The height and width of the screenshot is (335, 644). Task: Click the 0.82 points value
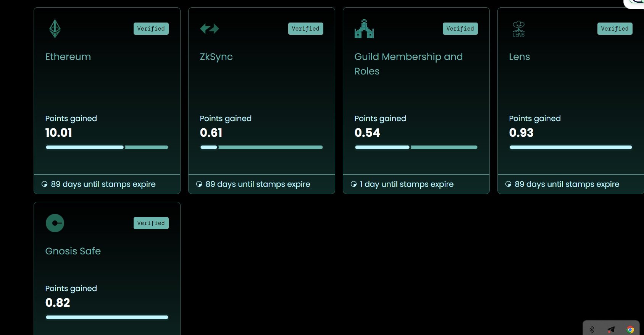tap(58, 303)
